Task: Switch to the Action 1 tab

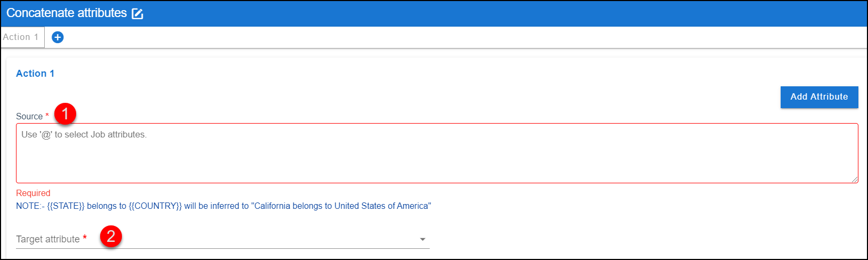Action: (x=22, y=37)
